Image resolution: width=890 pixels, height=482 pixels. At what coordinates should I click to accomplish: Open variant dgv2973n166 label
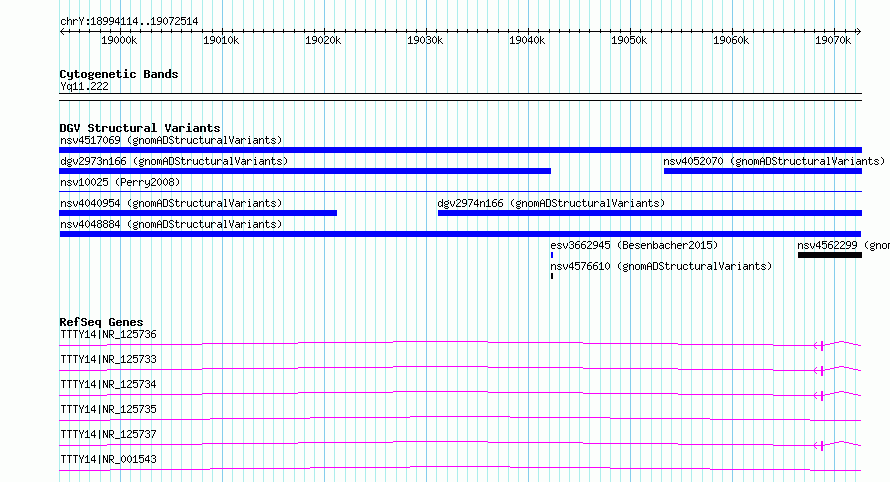[174, 161]
